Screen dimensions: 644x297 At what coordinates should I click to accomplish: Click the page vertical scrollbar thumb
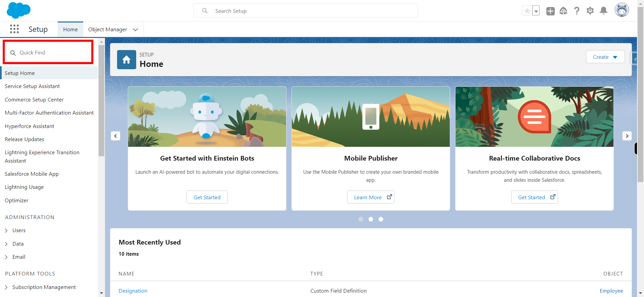click(640, 94)
